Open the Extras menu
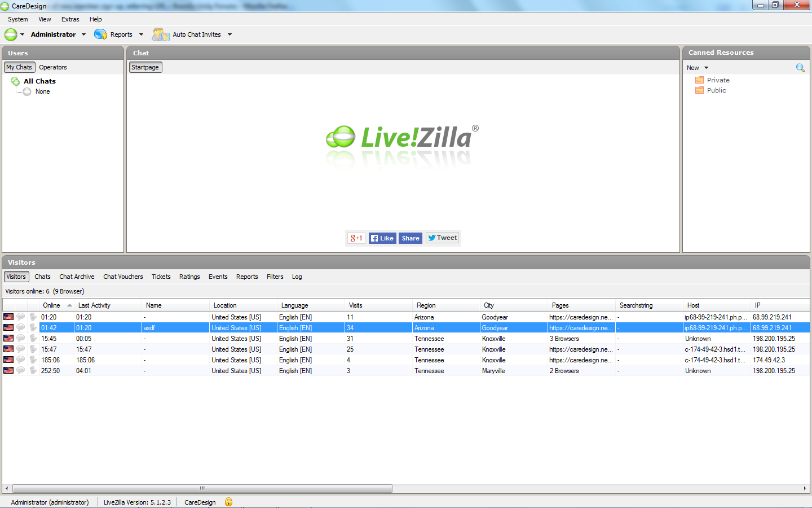The width and height of the screenshot is (812, 508). pyautogui.click(x=70, y=19)
